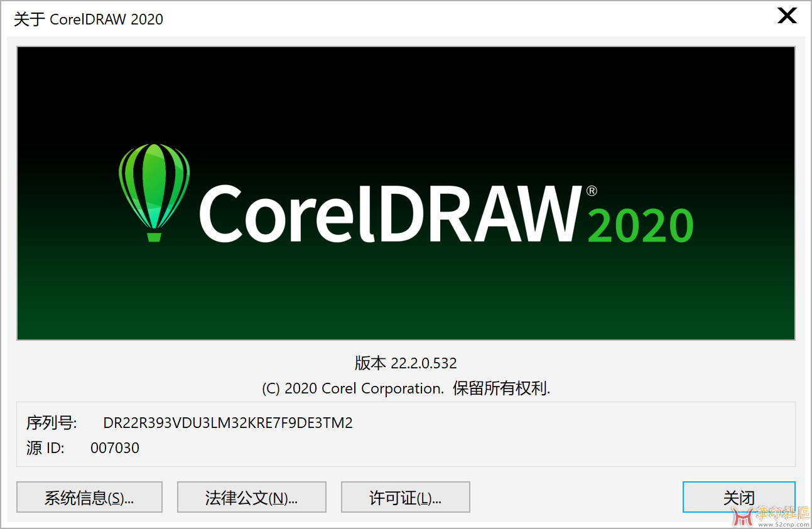Click the 2020 Corel Corporation copyright line
The height and width of the screenshot is (529, 812).
click(406, 388)
